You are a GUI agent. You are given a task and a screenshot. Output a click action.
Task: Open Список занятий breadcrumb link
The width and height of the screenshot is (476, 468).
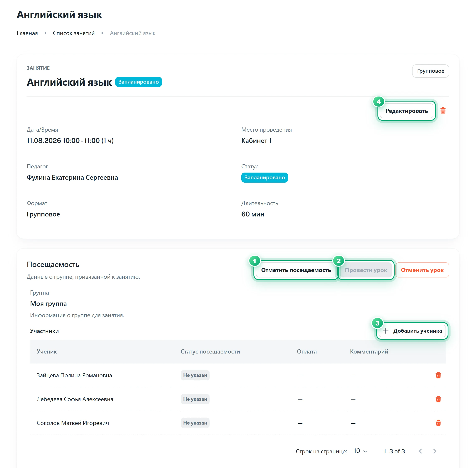[74, 33]
